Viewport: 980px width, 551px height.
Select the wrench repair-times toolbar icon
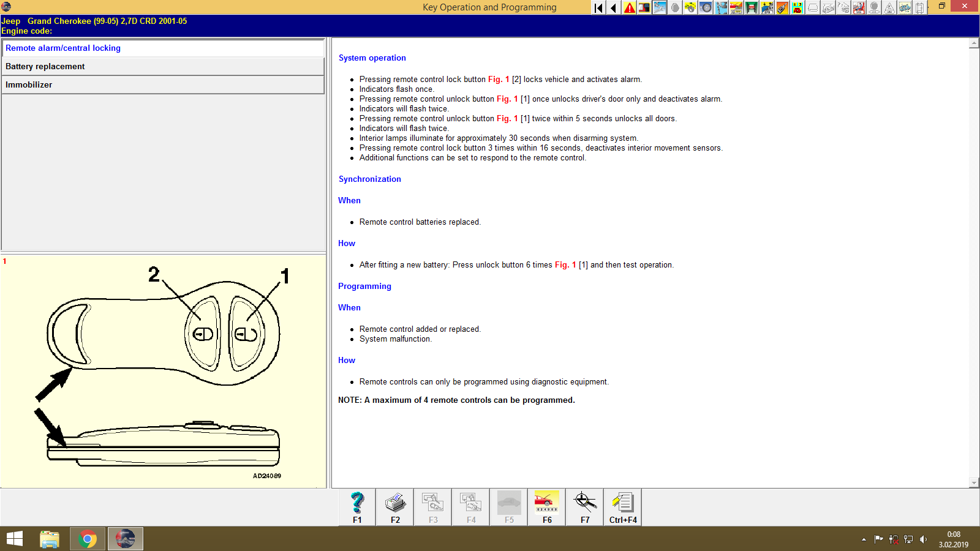[660, 8]
